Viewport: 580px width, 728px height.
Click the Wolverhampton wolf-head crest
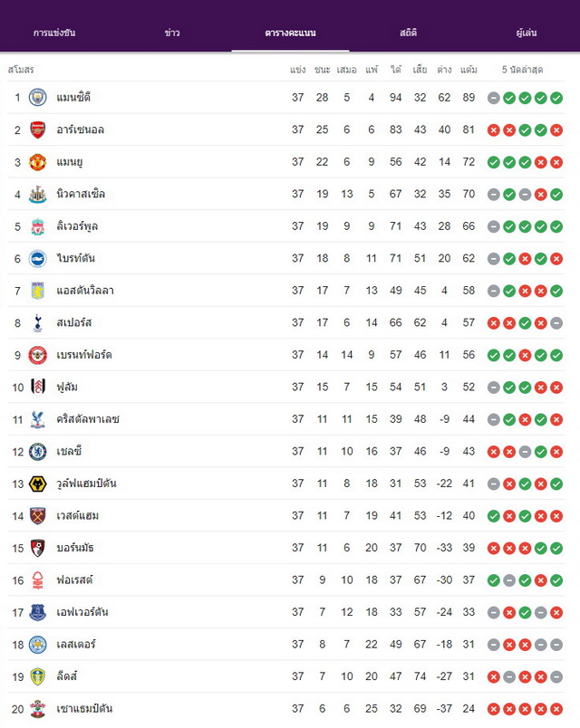point(38,484)
